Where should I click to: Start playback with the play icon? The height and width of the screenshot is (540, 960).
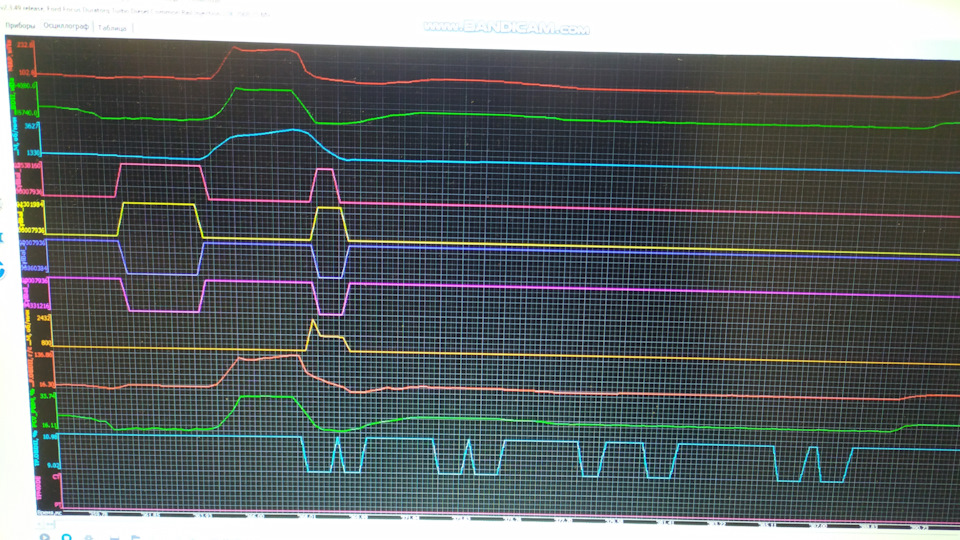click(45, 537)
